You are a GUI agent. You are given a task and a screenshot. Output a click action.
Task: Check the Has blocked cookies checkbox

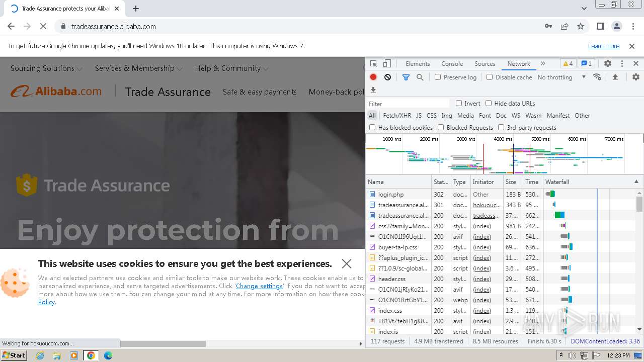[x=372, y=128]
